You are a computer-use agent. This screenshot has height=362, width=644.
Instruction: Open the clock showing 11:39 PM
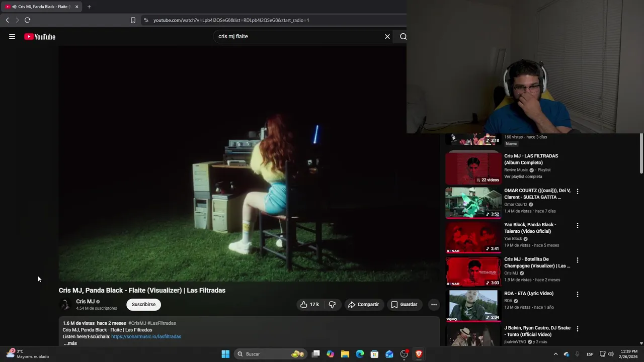(629, 354)
